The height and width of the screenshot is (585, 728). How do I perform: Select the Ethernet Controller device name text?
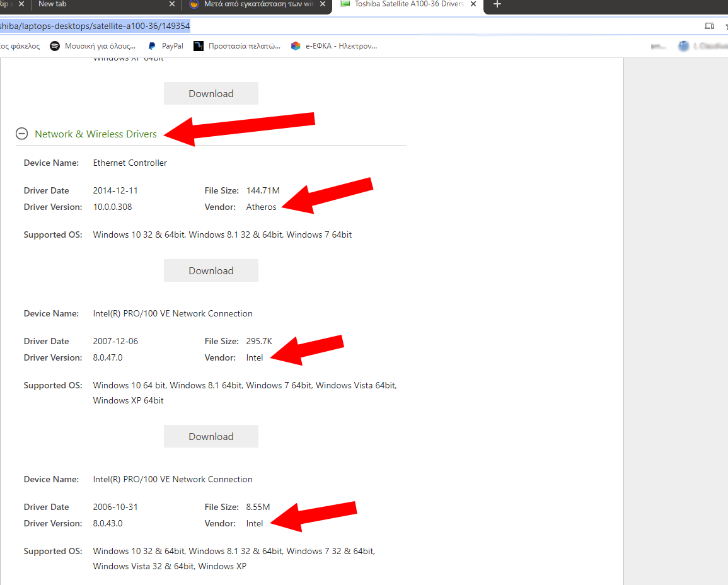[x=130, y=163]
